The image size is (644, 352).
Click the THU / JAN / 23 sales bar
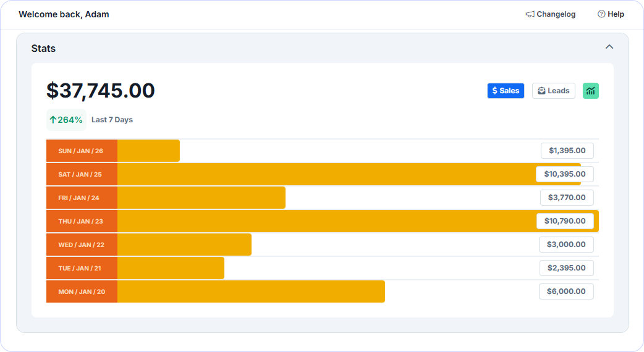[x=358, y=221]
